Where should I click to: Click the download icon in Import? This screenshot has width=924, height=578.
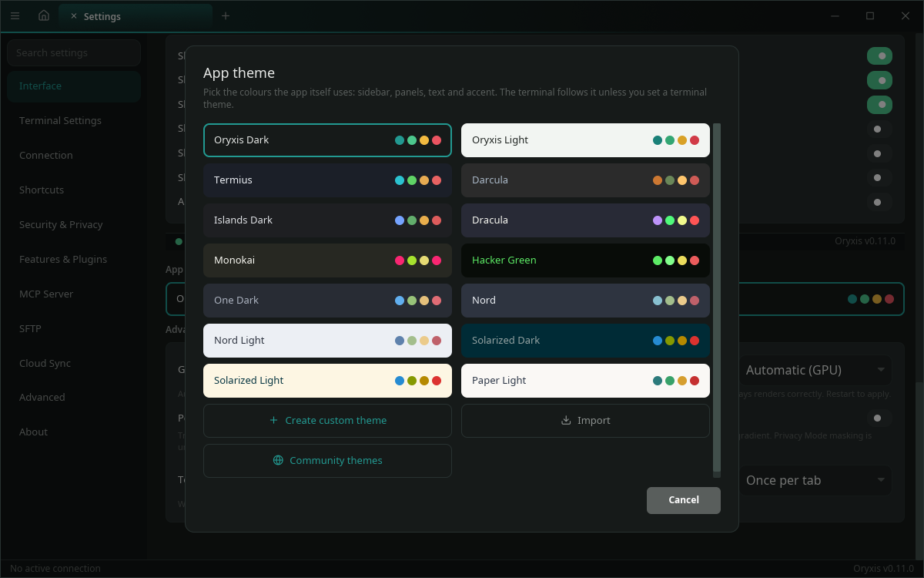(x=566, y=420)
